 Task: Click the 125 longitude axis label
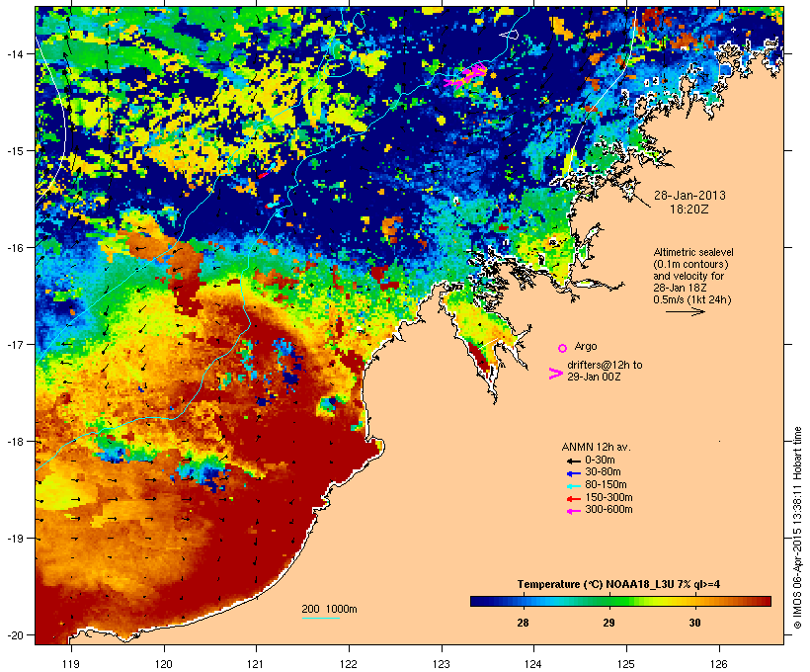click(626, 664)
